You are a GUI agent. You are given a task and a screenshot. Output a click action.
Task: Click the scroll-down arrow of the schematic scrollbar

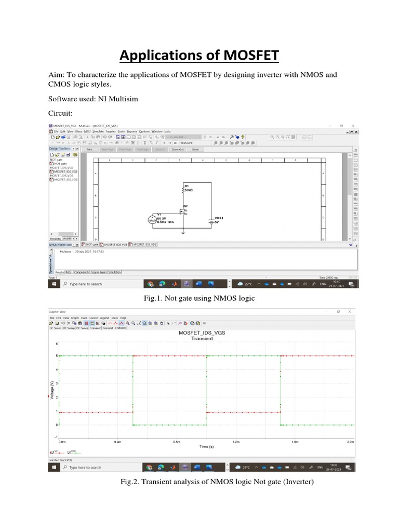(x=350, y=239)
